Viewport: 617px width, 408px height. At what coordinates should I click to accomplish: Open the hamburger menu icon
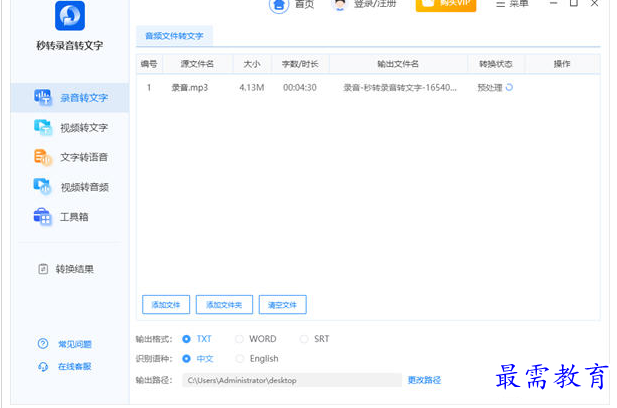click(500, 4)
